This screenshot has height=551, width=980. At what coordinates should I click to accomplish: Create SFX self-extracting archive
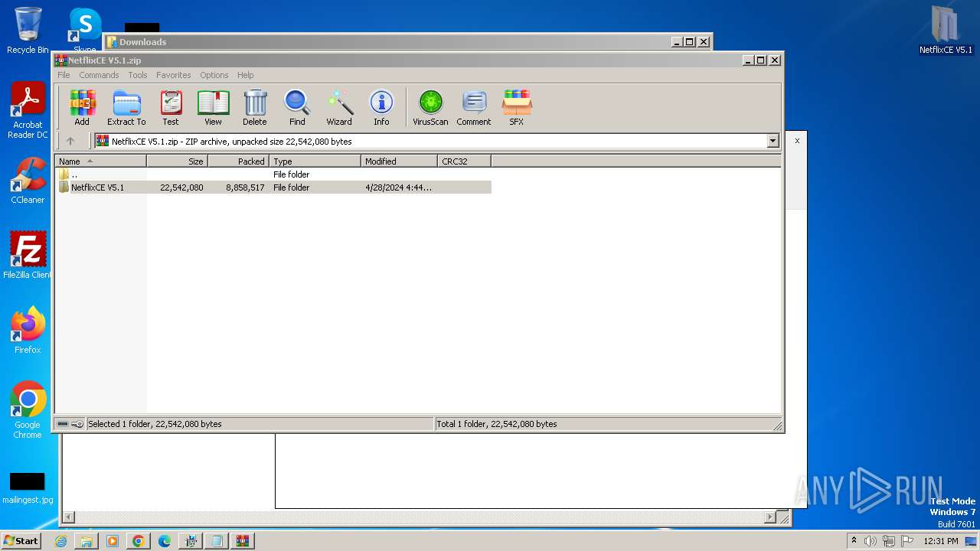pos(517,107)
